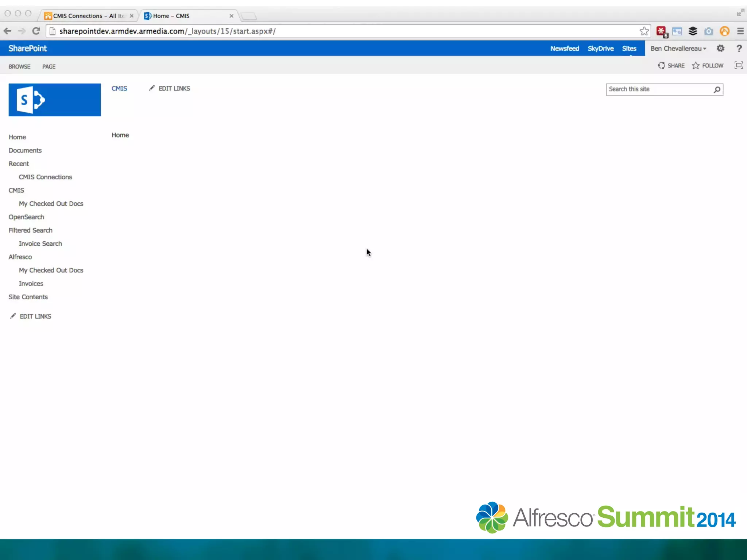Open Site Contents link

28,297
